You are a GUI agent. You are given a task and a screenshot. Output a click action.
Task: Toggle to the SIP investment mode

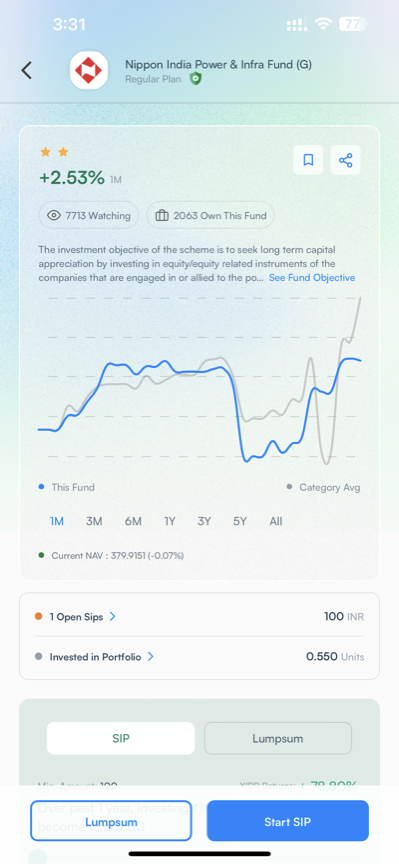121,738
